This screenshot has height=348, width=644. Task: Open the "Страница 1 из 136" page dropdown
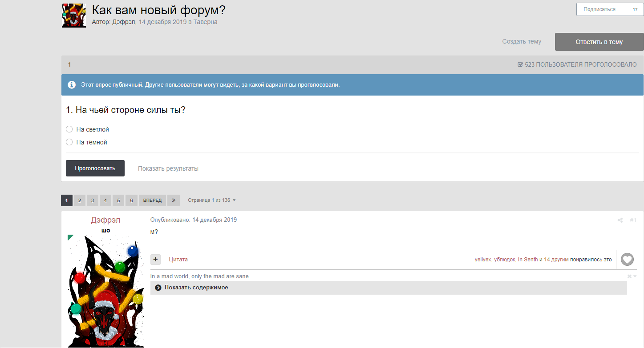tap(211, 200)
